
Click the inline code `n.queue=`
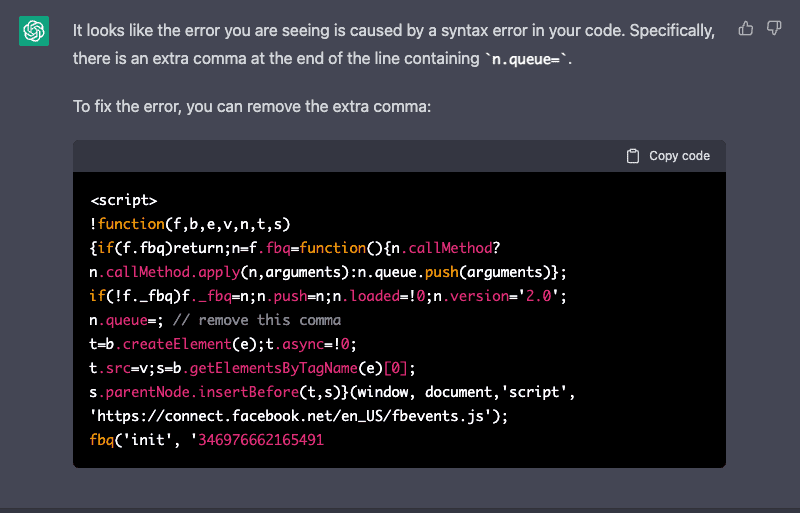[x=528, y=59]
